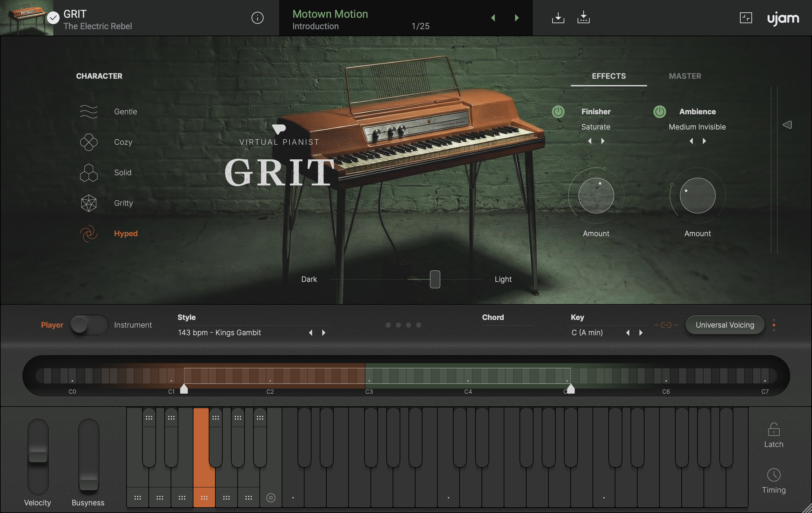
Task: Select the Gentle character icon
Action: pos(88,111)
